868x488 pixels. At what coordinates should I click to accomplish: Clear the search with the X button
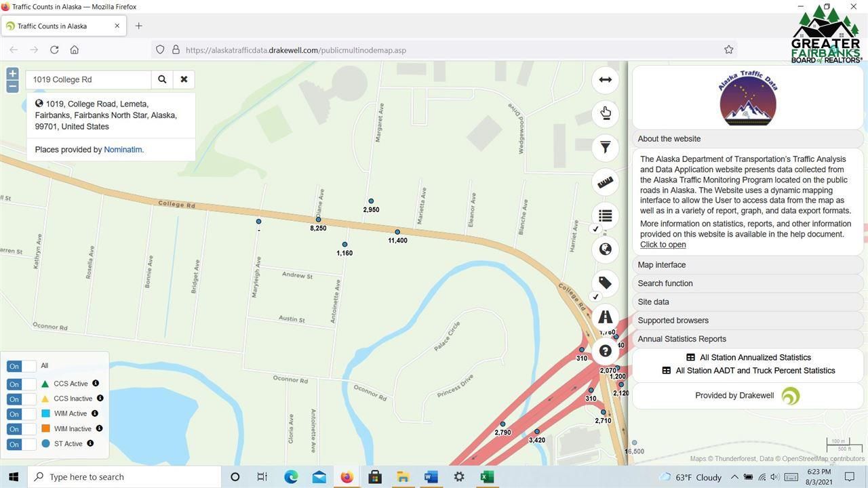184,79
